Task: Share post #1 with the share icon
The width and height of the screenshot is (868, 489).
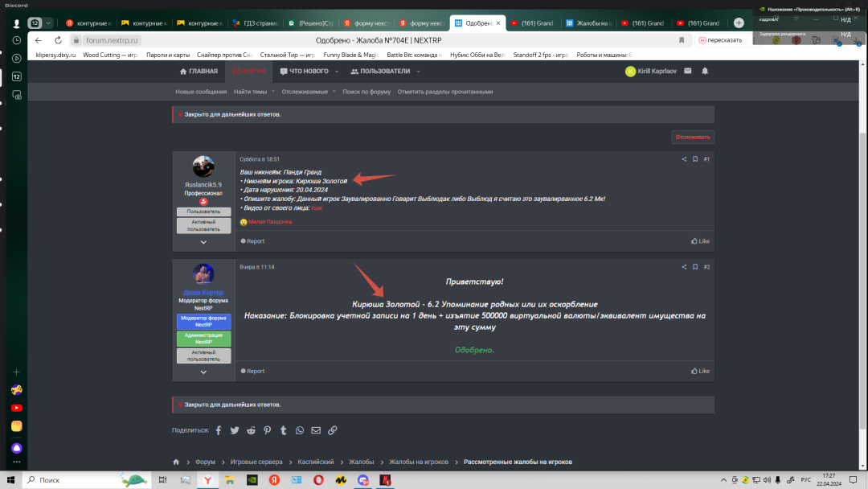Action: 684,159
